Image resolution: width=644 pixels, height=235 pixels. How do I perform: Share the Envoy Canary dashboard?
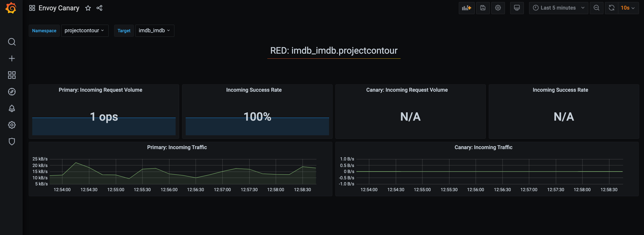pyautogui.click(x=100, y=8)
